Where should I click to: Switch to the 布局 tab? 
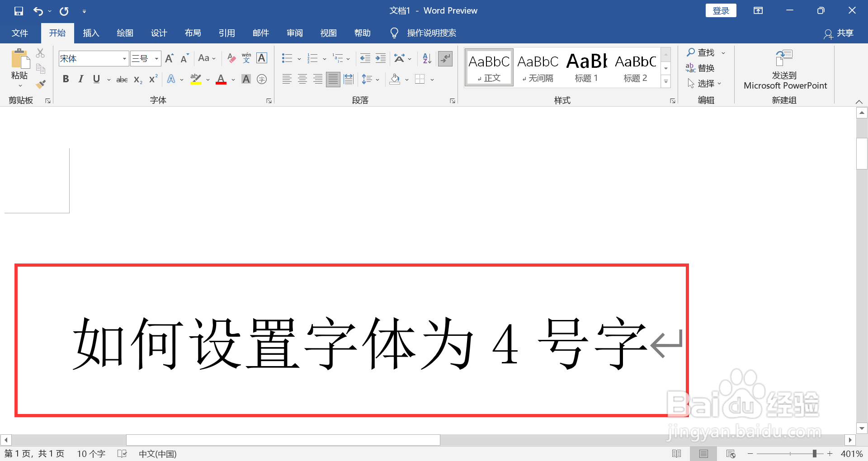(x=193, y=33)
